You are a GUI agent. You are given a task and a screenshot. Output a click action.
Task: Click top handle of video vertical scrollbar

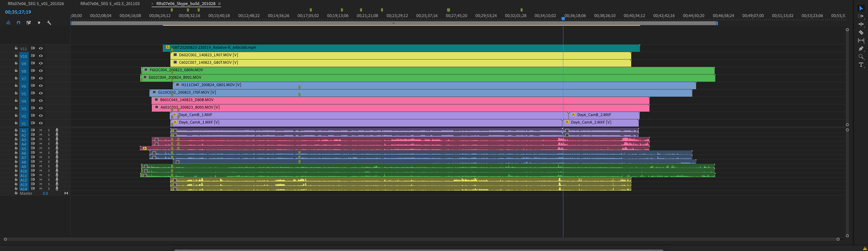pos(847,30)
